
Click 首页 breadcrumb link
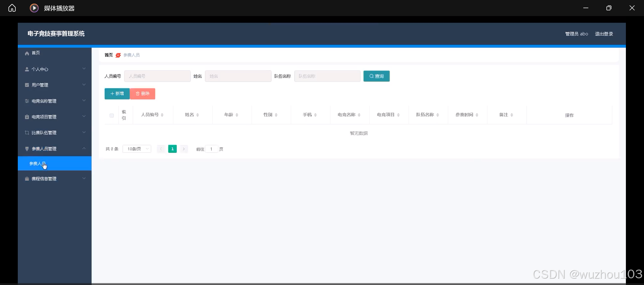(x=109, y=55)
